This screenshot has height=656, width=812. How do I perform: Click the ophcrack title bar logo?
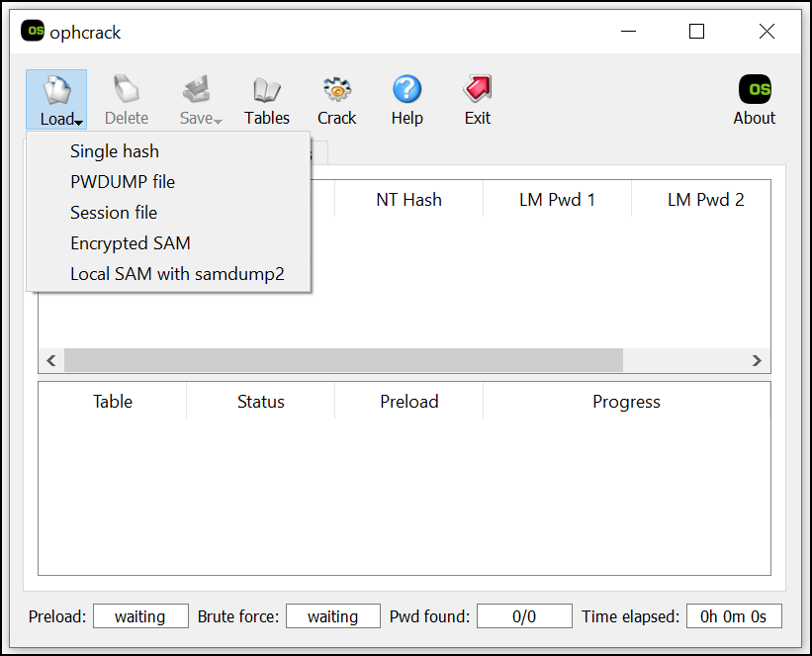click(33, 31)
